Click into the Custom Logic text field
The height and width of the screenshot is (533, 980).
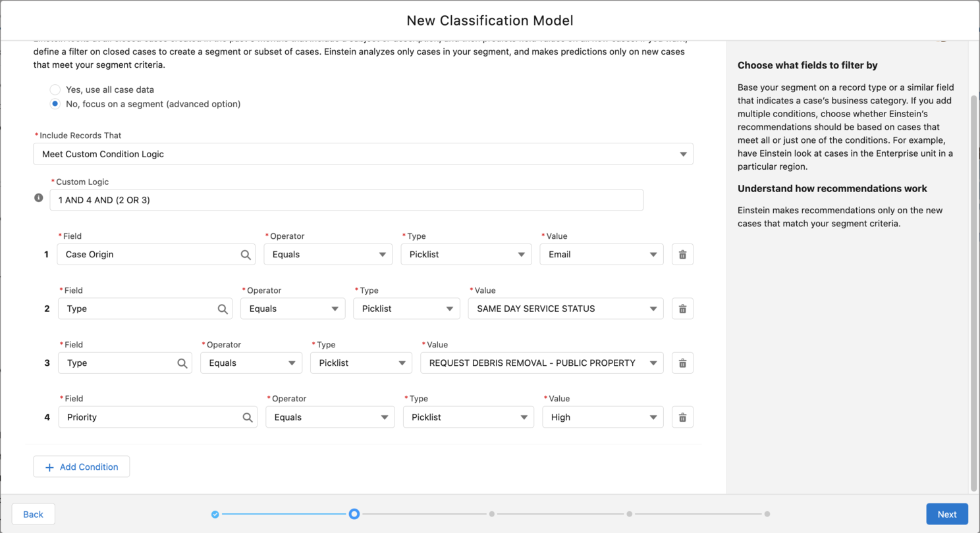(346, 200)
